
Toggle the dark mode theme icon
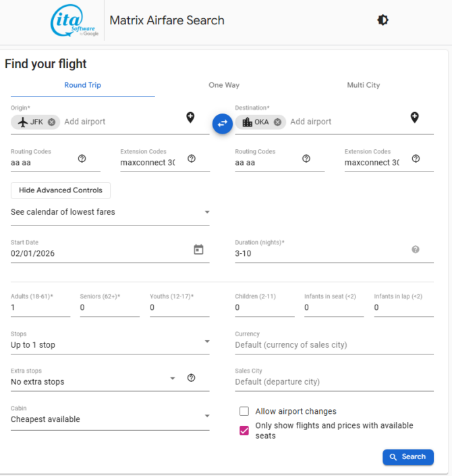(x=383, y=20)
